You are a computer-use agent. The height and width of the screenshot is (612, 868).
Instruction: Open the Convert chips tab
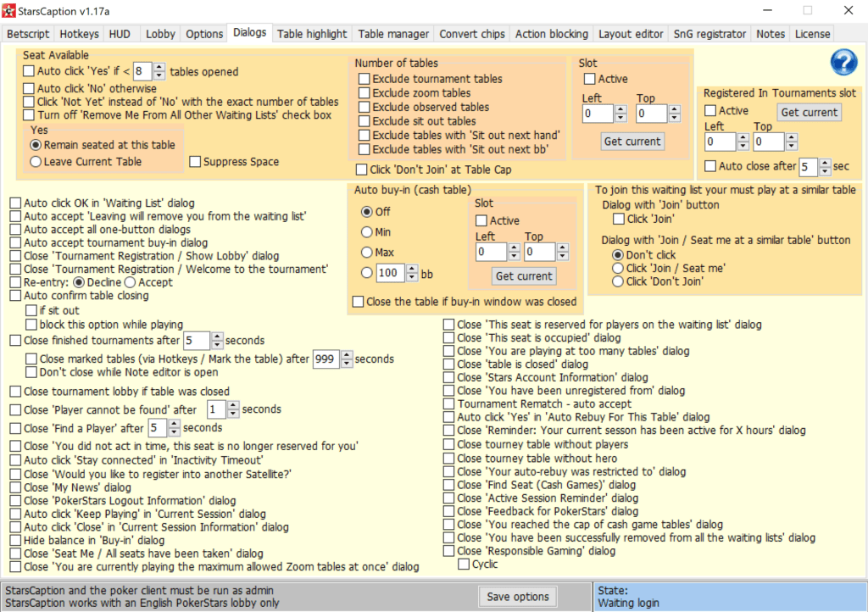coord(471,34)
